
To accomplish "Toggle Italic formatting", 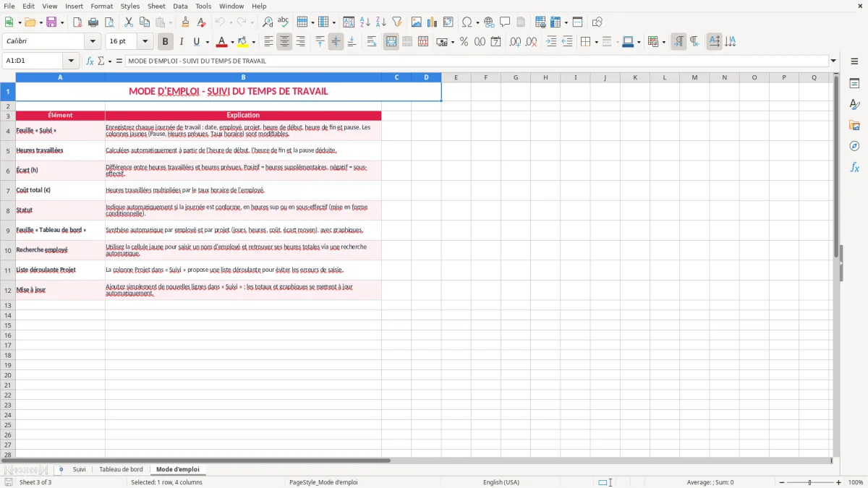I will [182, 42].
